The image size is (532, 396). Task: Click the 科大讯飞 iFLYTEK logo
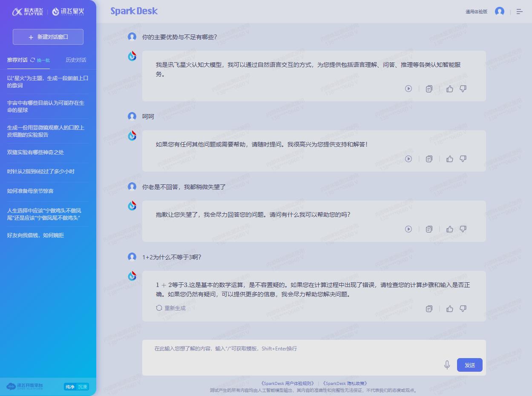tap(28, 12)
